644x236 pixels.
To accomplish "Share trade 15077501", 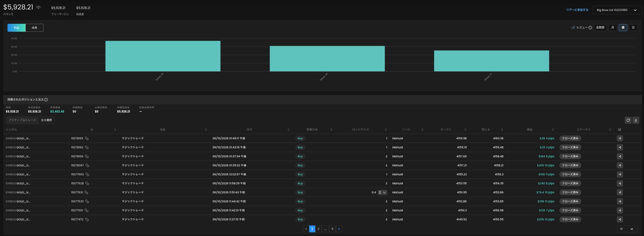I will [620, 210].
